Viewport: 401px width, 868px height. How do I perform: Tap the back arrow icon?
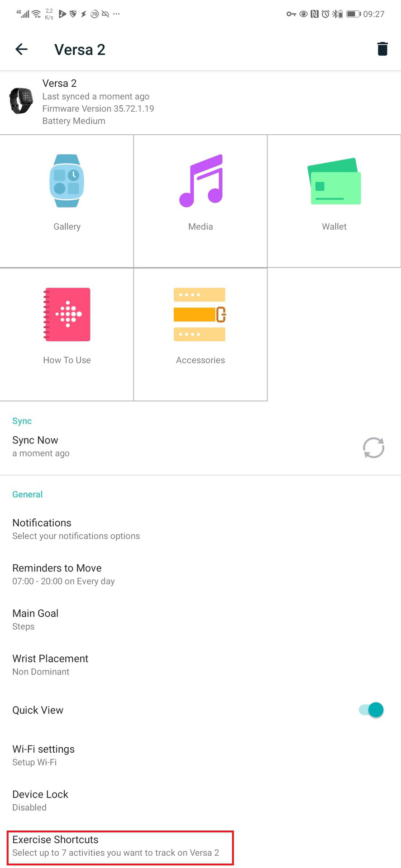click(x=21, y=49)
